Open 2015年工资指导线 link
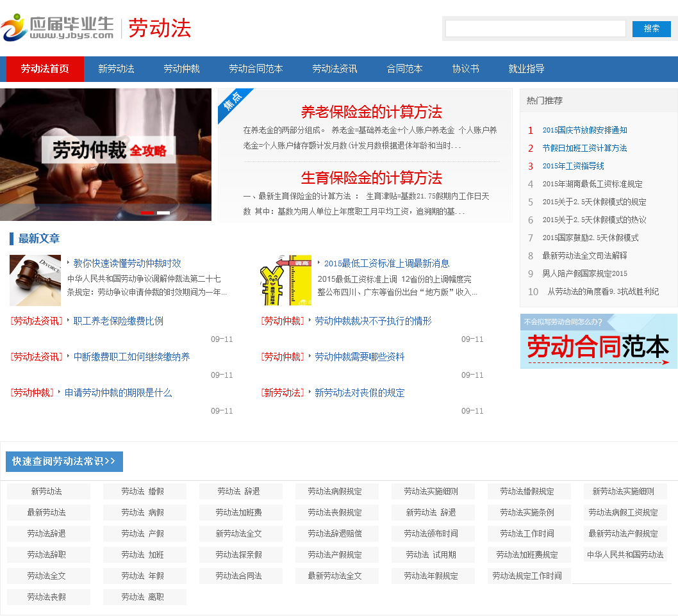 (573, 166)
